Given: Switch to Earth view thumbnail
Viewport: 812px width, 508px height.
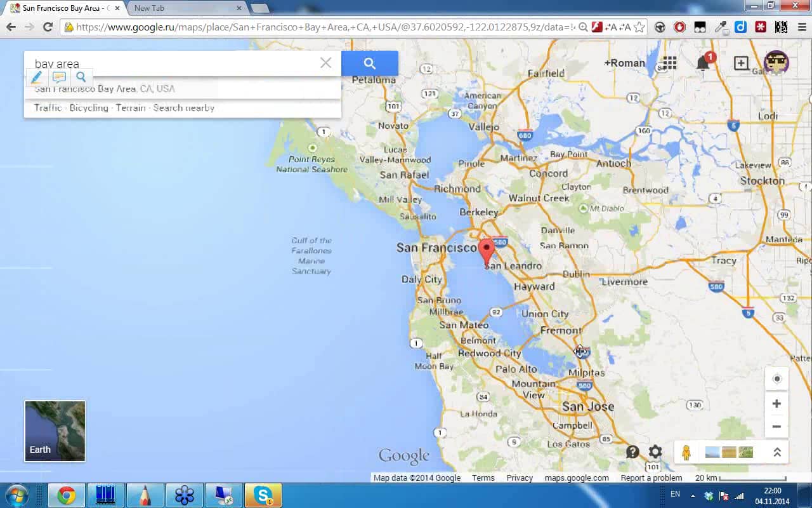Looking at the screenshot, I should tap(55, 431).
